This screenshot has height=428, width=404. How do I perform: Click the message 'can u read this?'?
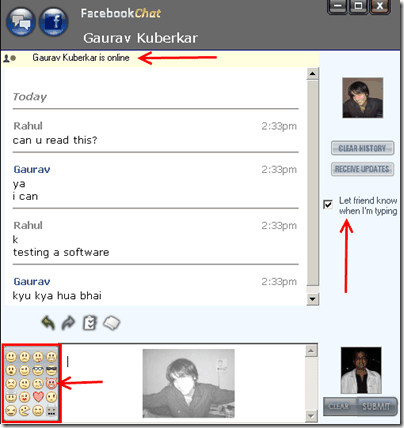55,140
